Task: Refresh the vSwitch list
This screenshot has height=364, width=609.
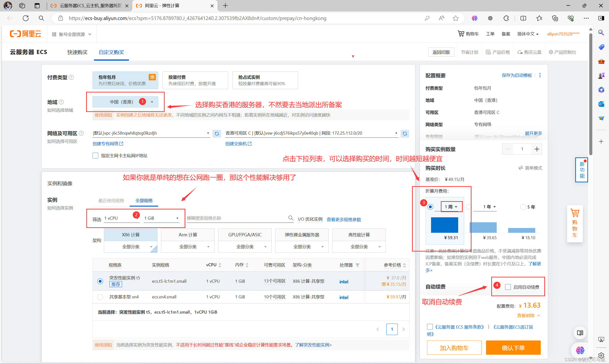Action: (x=405, y=134)
